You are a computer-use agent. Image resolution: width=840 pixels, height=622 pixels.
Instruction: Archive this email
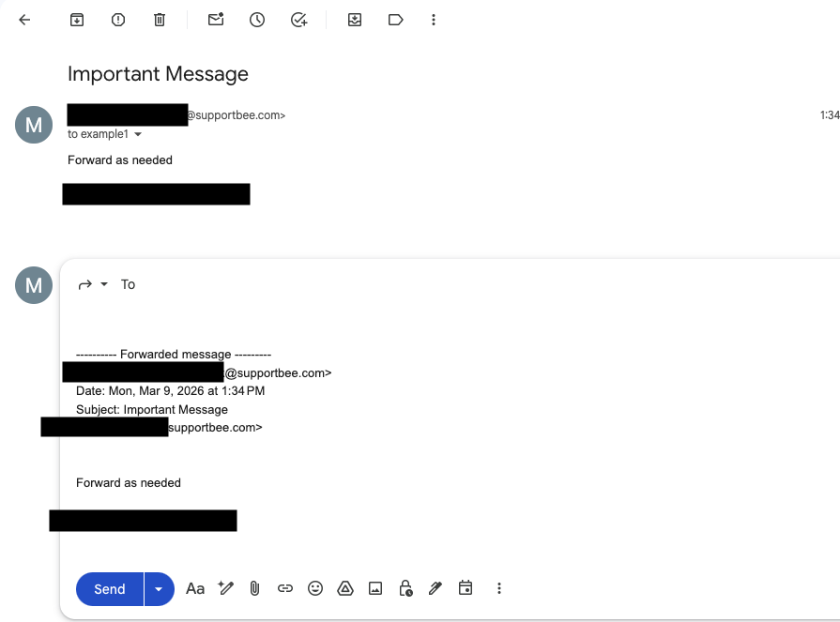coord(76,19)
